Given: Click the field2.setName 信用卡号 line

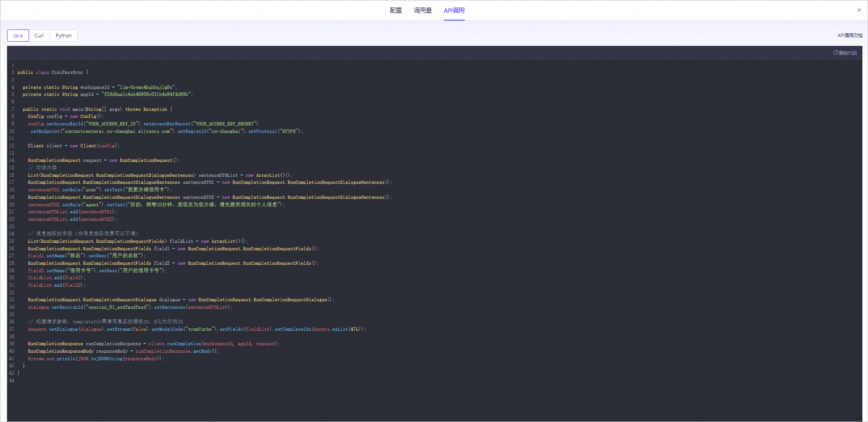Looking at the screenshot, I should (x=97, y=270).
